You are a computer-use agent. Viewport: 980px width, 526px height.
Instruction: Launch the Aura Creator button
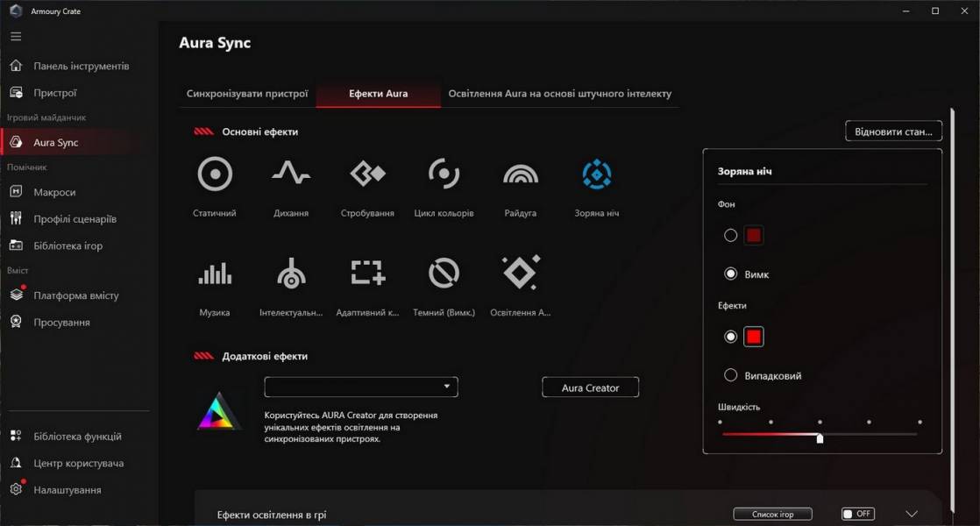(590, 387)
